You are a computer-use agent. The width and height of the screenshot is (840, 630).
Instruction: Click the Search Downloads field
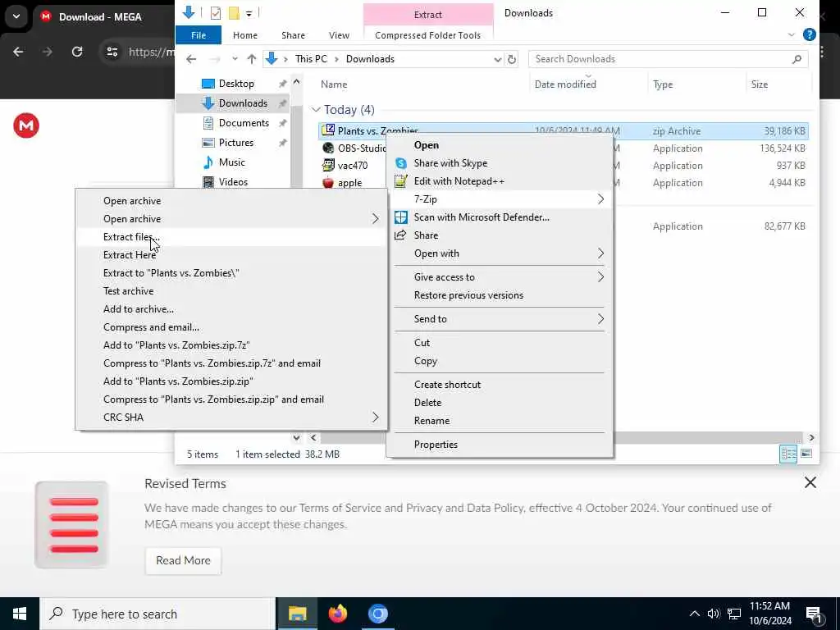pos(668,59)
